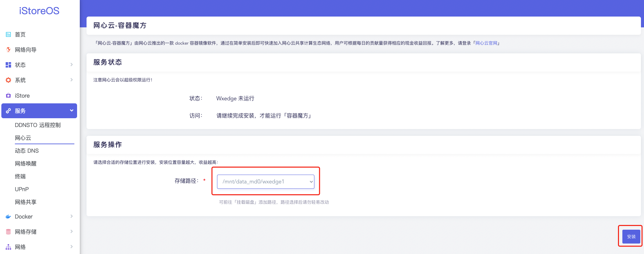
Task: Click the 系统 gear icon
Action: tap(8, 80)
